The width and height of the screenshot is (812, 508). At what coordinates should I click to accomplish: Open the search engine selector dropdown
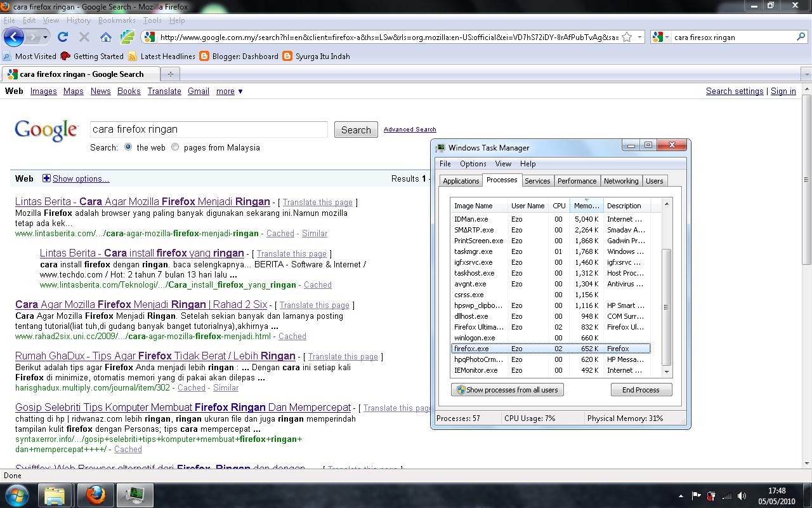660,37
